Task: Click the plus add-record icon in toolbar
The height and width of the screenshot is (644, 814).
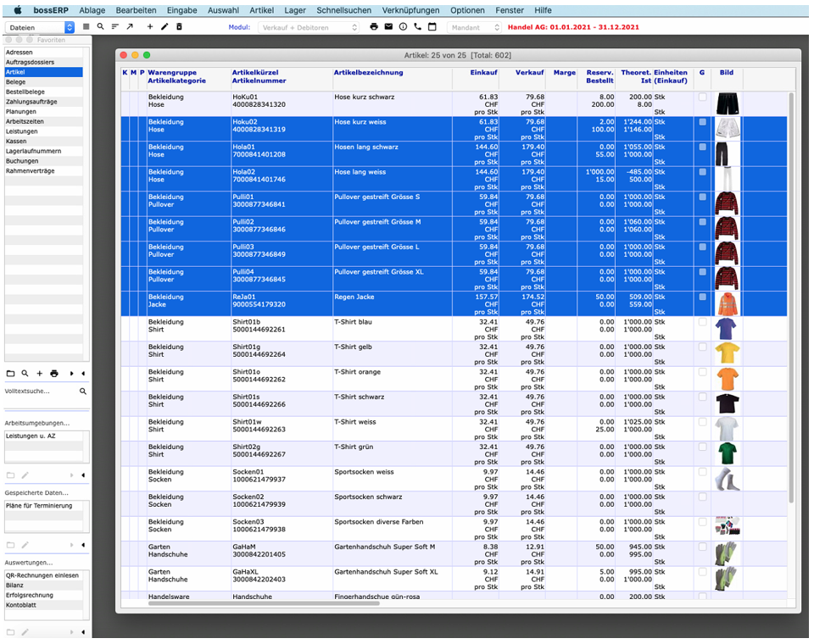Action: 150,27
